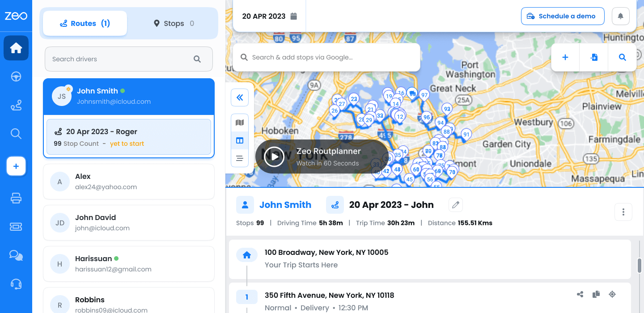The image size is (644, 313).
Task: Switch to split panel view
Action: tap(240, 140)
